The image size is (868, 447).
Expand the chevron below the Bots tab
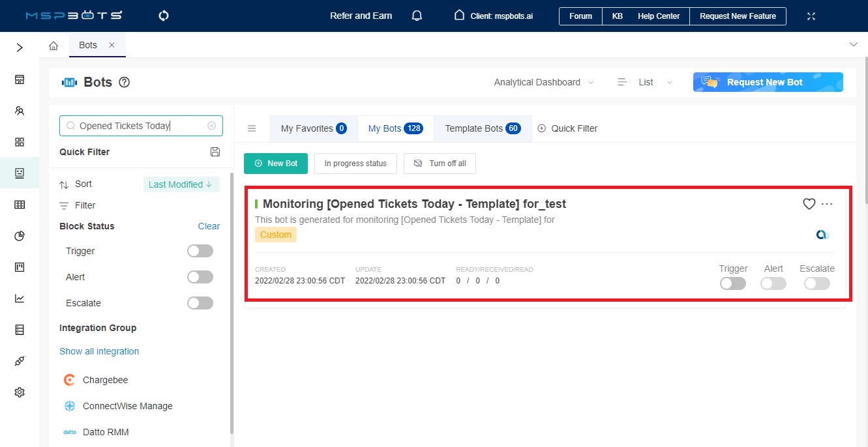pos(854,45)
